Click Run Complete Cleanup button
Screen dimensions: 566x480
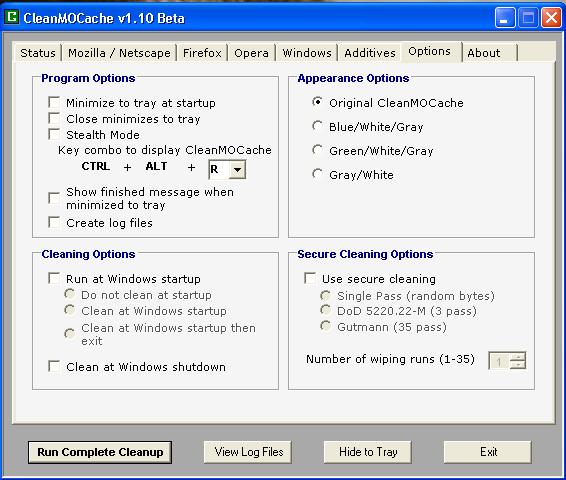[x=100, y=452]
